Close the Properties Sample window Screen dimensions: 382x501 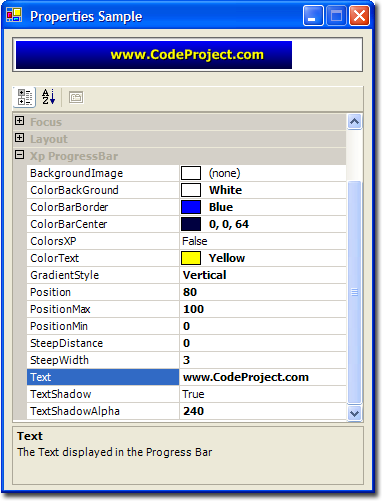pos(359,16)
